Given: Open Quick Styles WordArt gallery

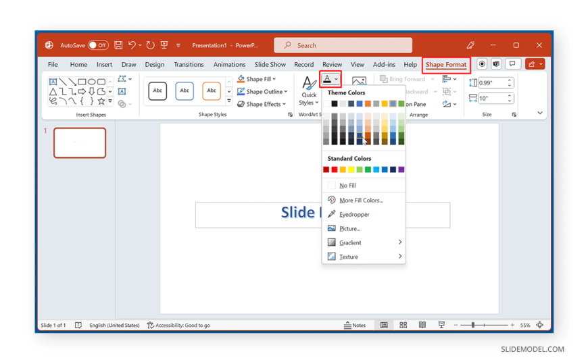Looking at the screenshot, I should 309,91.
